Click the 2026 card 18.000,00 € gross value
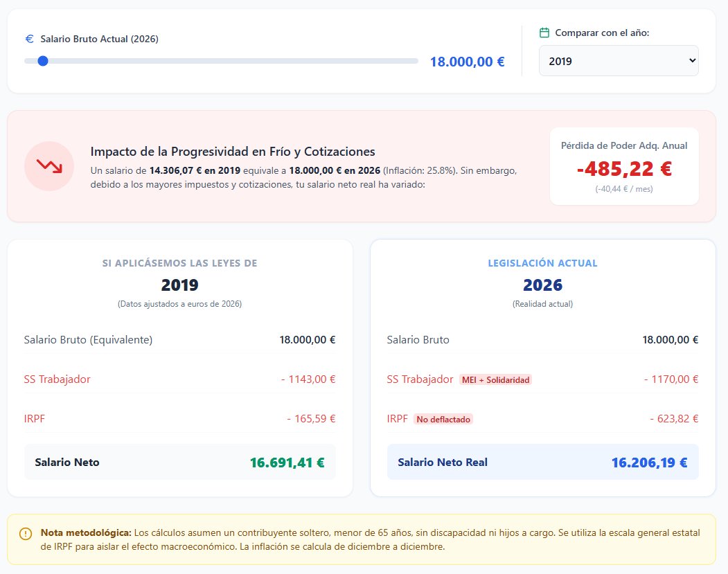The width and height of the screenshot is (728, 574). (671, 340)
